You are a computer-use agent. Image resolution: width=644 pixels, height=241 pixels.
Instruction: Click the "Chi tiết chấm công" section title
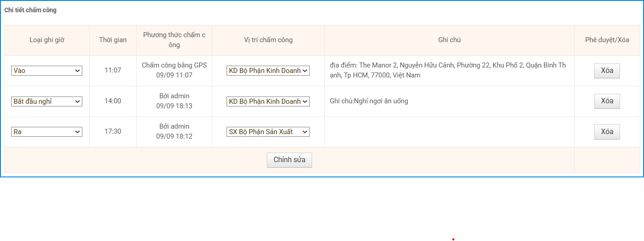click(30, 10)
